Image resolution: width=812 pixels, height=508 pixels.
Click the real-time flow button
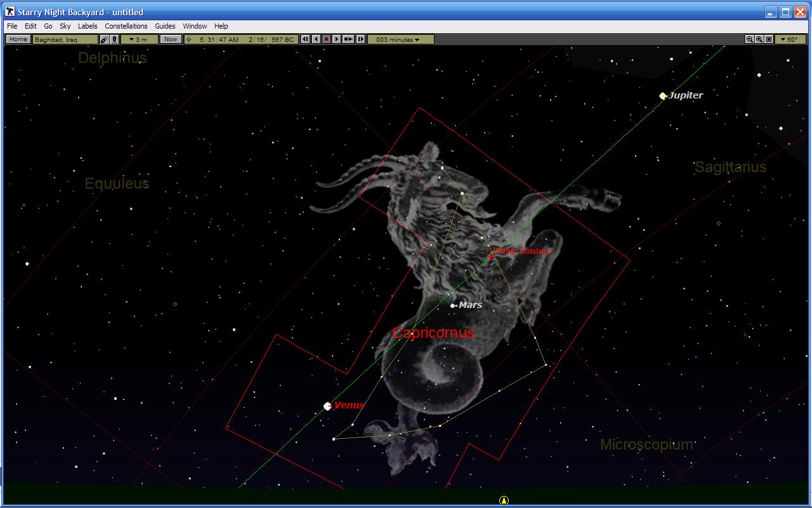(x=348, y=39)
